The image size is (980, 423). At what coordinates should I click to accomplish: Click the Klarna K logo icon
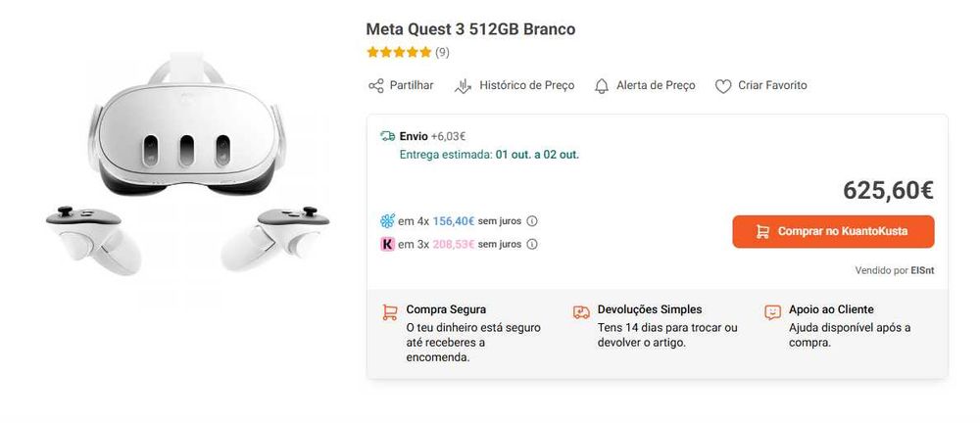(387, 244)
